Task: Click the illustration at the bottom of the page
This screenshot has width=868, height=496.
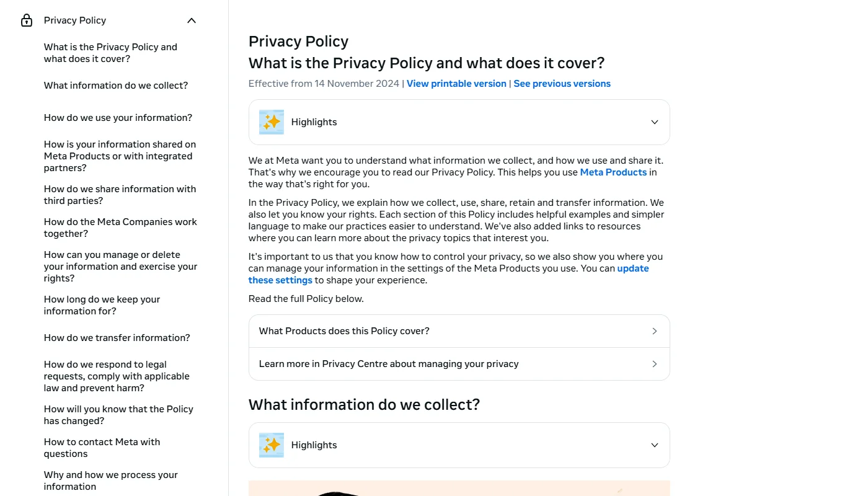Action: pos(459,490)
